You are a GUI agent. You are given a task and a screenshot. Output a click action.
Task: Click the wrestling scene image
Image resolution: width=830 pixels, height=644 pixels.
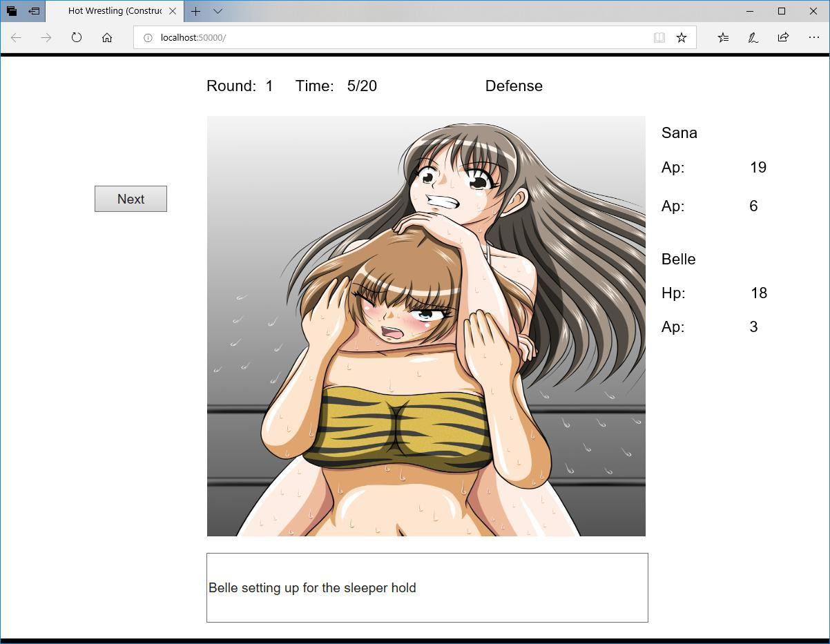click(x=426, y=326)
